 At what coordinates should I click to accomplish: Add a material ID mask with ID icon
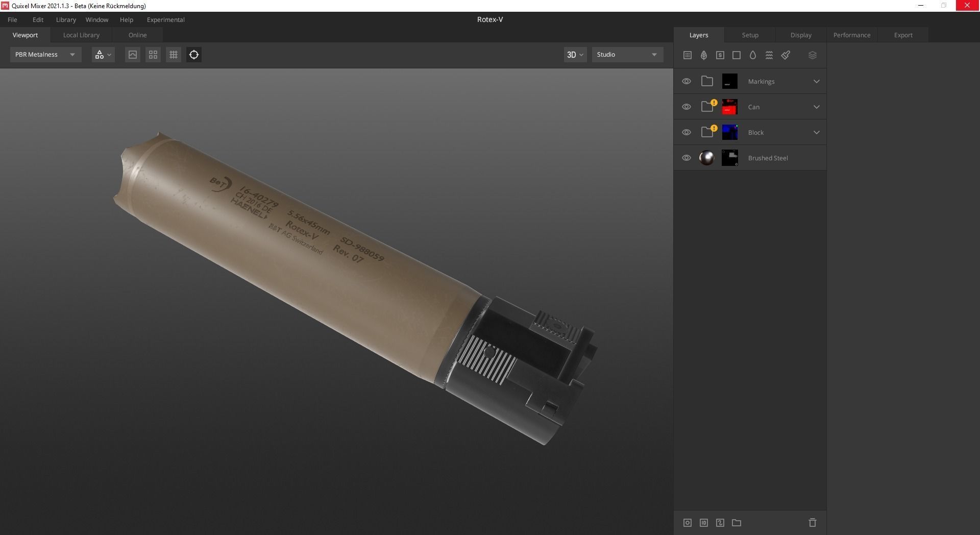[704, 523]
